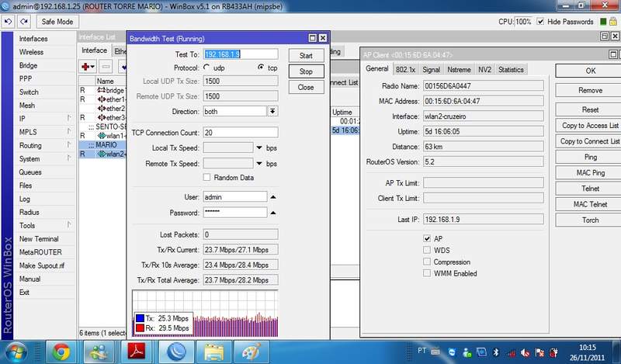Click the blue Tx legend swatch
Viewport: 621px width, 364px height.
pyautogui.click(x=140, y=318)
